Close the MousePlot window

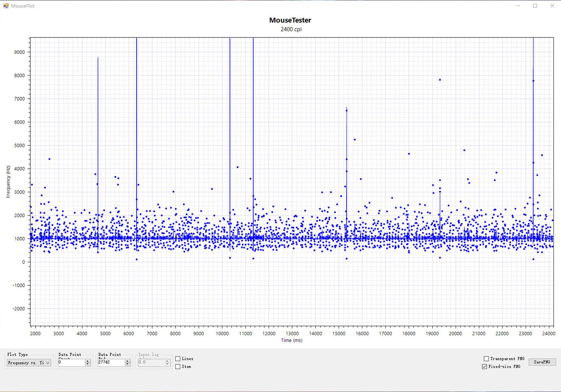point(552,6)
